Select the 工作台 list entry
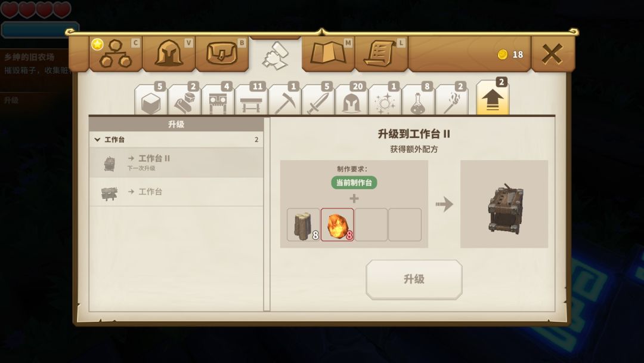This screenshot has width=644, height=363. point(176,192)
